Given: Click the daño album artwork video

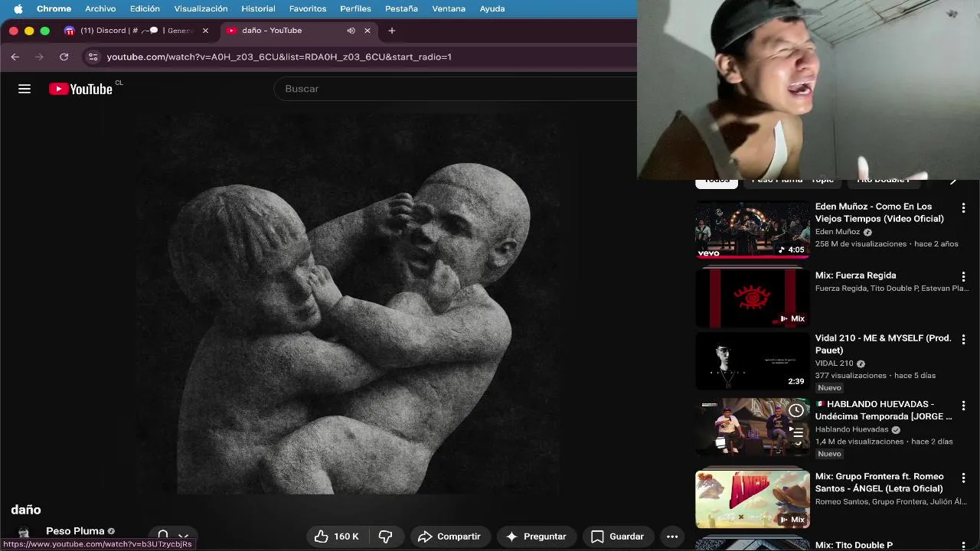Looking at the screenshot, I should [x=348, y=305].
